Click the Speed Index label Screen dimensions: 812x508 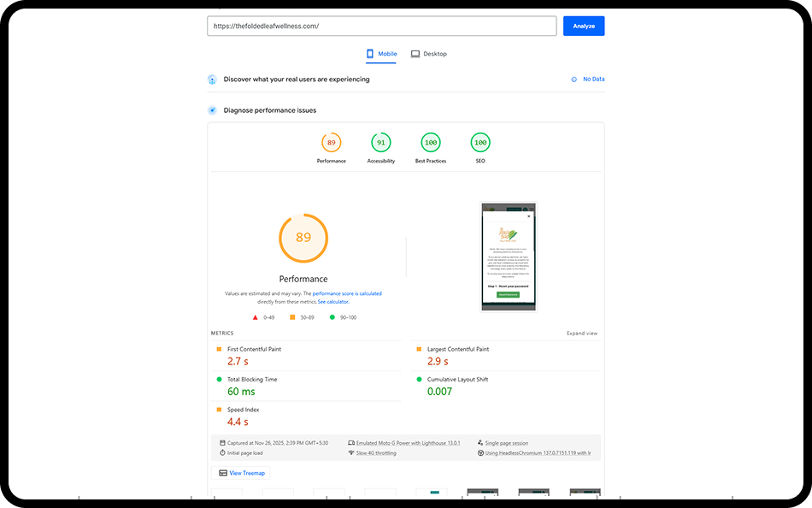[244, 410]
